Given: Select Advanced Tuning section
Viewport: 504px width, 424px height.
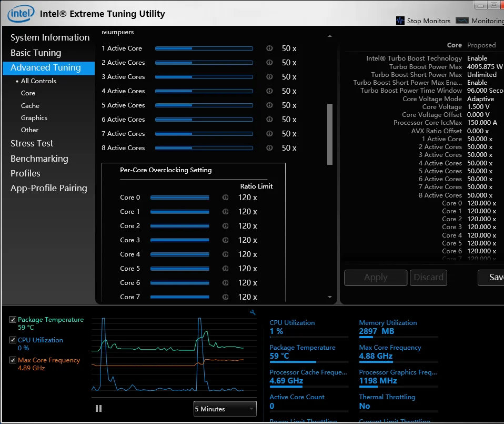Looking at the screenshot, I should pyautogui.click(x=48, y=68).
